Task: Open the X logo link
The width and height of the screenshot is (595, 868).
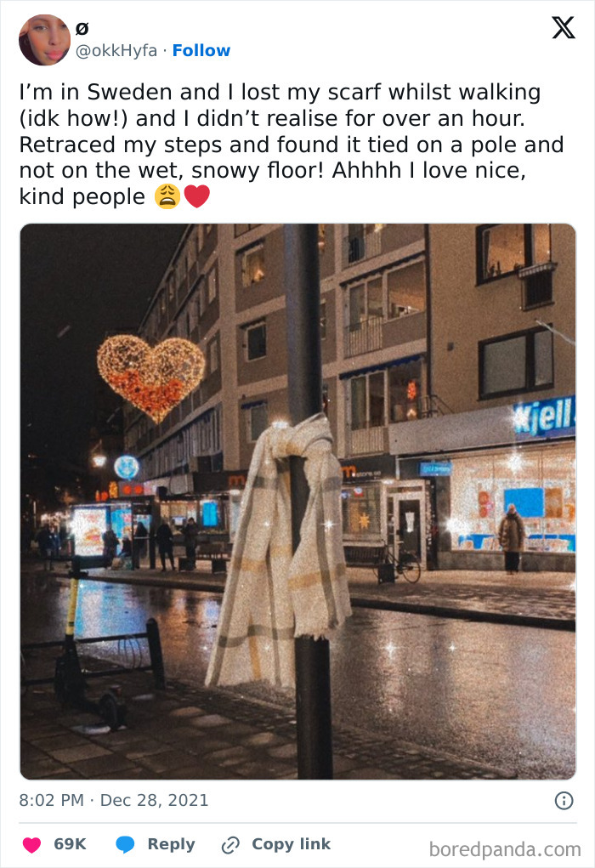Action: click(x=564, y=27)
